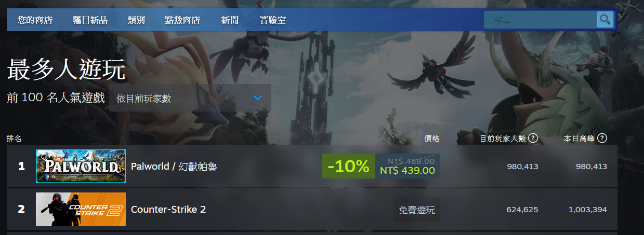Click the dropdown chevron arrow icon
Screen dimensions: 644x235
pyautogui.click(x=258, y=98)
